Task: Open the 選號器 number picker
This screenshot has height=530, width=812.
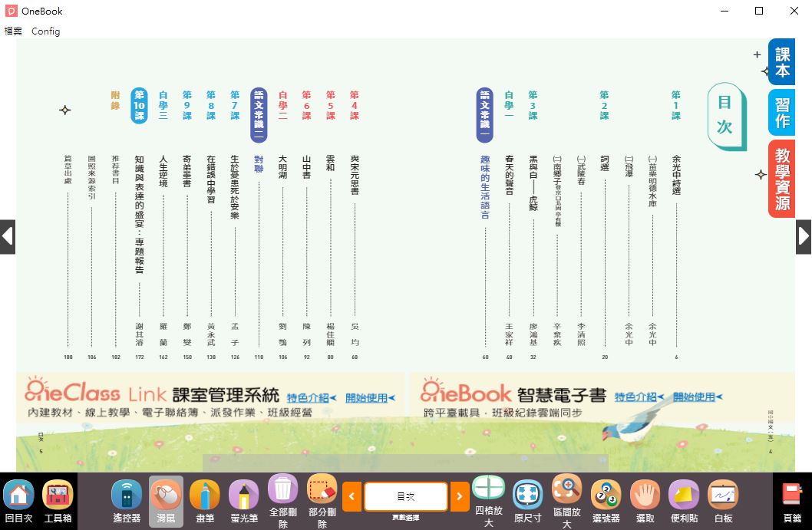Action: pyautogui.click(x=606, y=501)
